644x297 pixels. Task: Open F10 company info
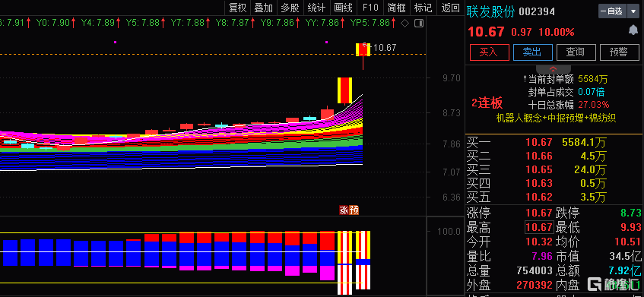click(370, 8)
